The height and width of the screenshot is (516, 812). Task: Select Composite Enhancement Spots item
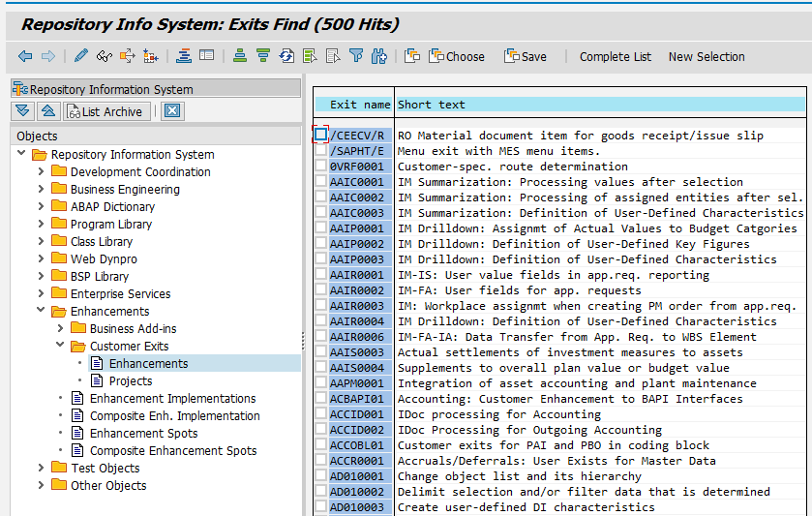pyautogui.click(x=173, y=451)
